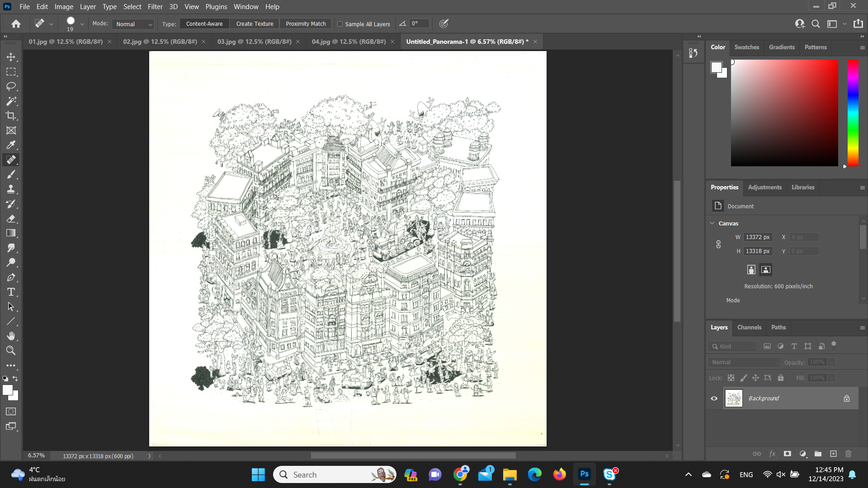
Task: Toggle Quick Mask mode
Action: (11, 411)
